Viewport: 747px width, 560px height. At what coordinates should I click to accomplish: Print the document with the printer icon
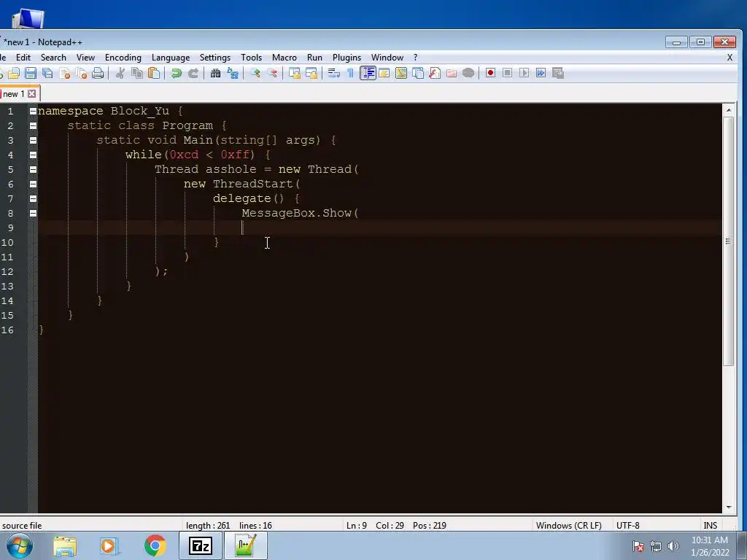(98, 73)
